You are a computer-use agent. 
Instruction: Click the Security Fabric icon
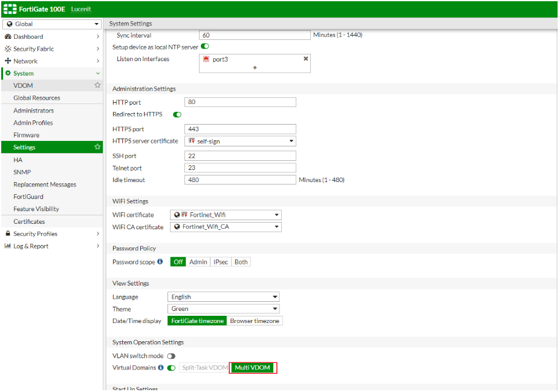8,48
